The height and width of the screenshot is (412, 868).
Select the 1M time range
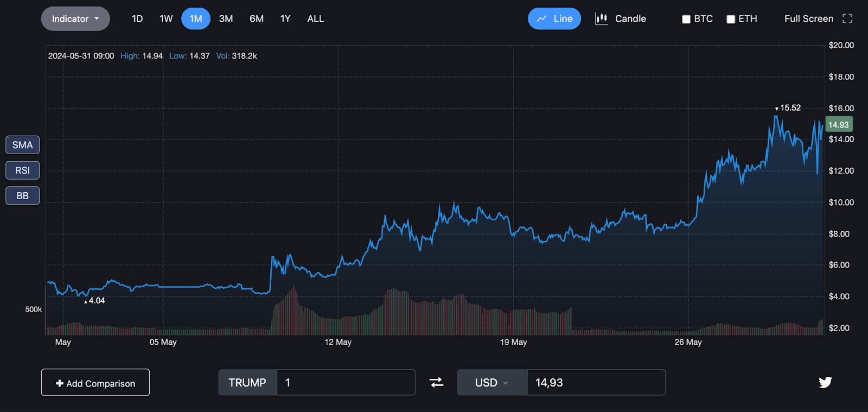(196, 19)
